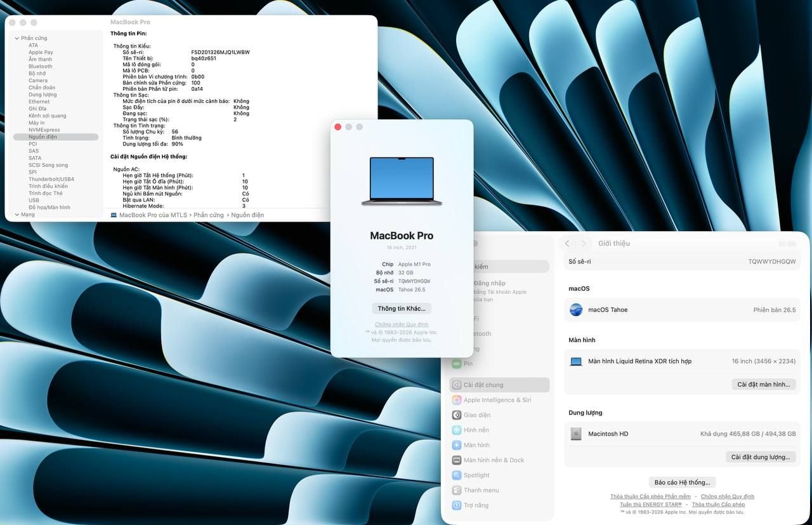The height and width of the screenshot is (525, 812).
Task: Select Bộ nhớ in the hardware list
Action: coord(37,74)
